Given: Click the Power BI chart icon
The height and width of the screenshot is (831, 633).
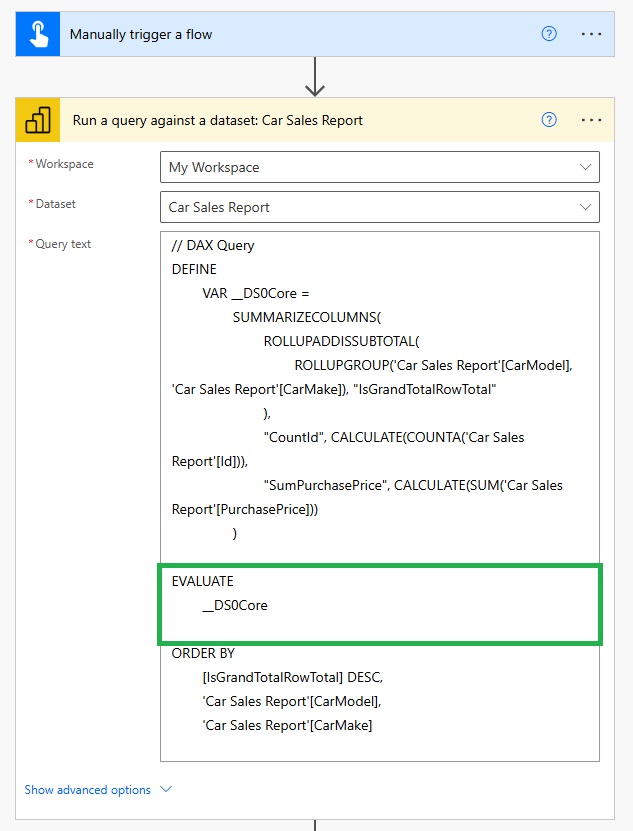Looking at the screenshot, I should 38,120.
